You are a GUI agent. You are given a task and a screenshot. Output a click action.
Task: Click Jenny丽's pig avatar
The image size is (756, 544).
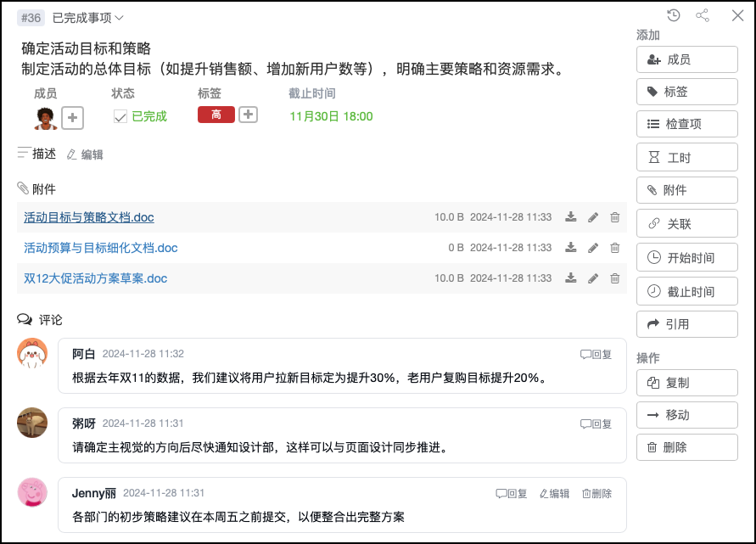tap(32, 492)
